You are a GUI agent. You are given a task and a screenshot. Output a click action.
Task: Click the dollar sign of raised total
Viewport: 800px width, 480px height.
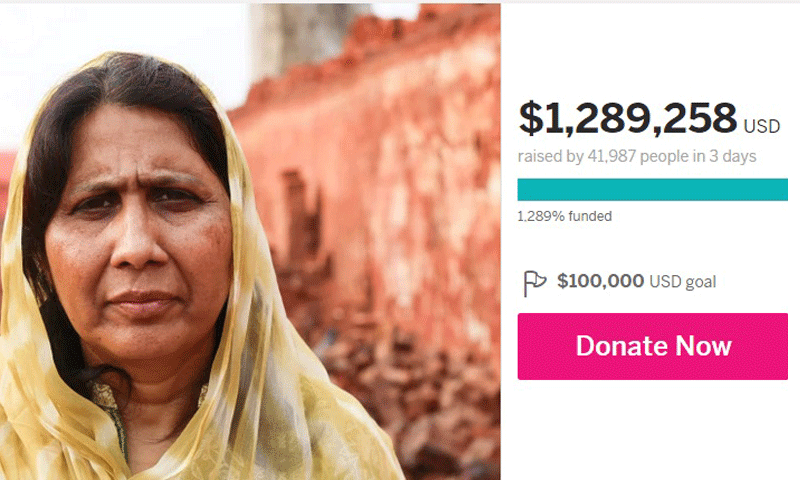click(x=531, y=118)
